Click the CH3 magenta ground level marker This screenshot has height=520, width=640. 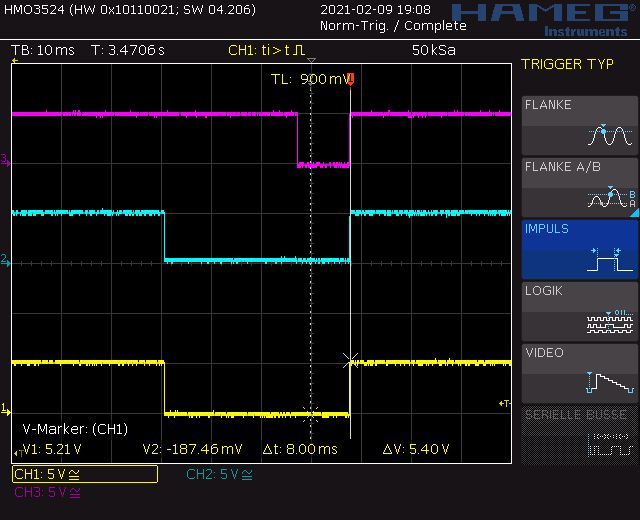coord(5,160)
